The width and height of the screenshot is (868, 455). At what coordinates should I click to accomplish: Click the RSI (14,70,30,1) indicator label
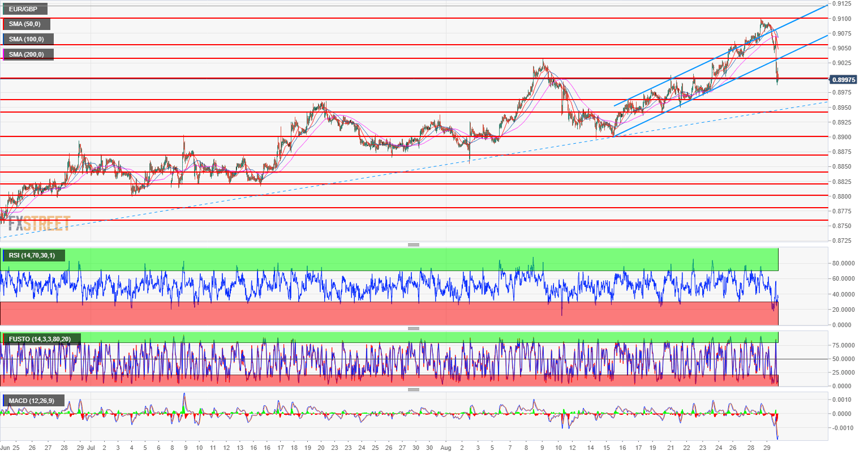pos(33,256)
